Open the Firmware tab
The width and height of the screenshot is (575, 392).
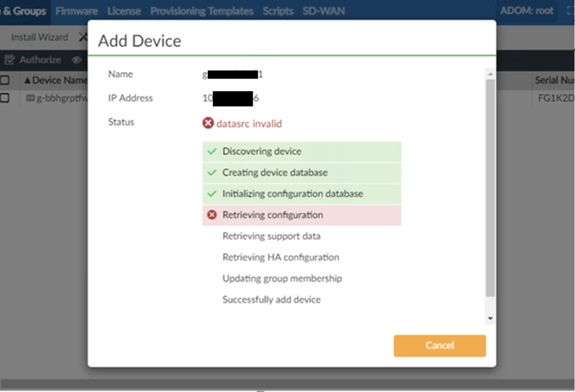click(x=76, y=11)
